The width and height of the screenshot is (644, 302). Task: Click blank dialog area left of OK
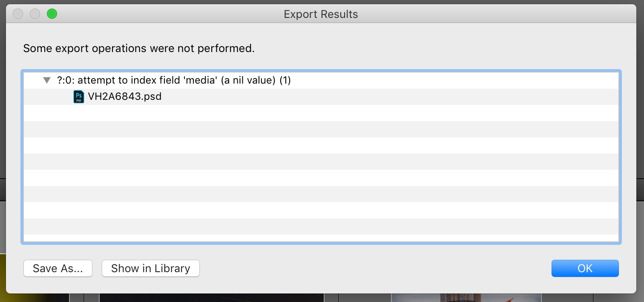click(375, 268)
